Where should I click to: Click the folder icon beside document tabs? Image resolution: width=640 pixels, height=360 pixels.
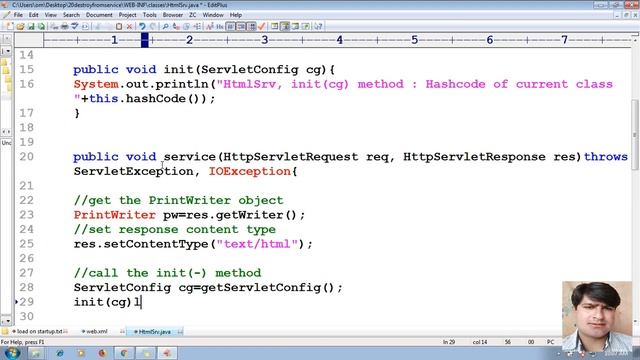tap(5, 331)
